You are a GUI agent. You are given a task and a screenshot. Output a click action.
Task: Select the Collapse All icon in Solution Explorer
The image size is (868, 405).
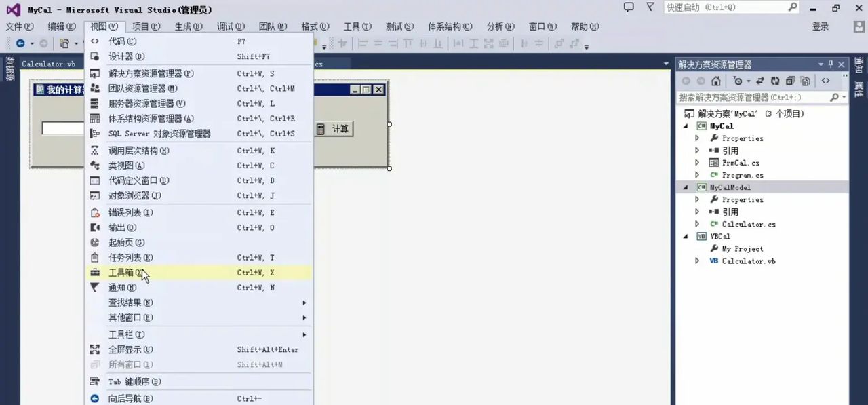click(791, 81)
